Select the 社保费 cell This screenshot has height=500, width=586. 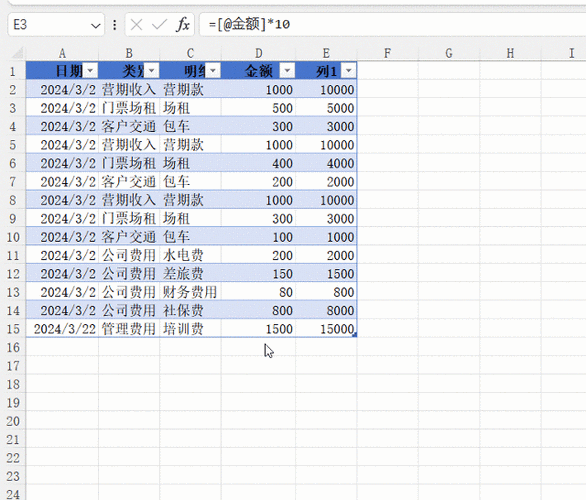[190, 311]
